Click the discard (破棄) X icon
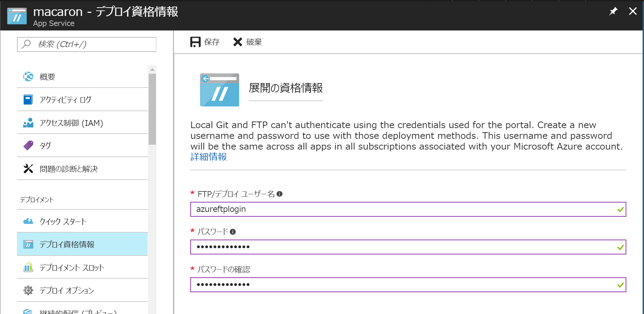 click(238, 42)
